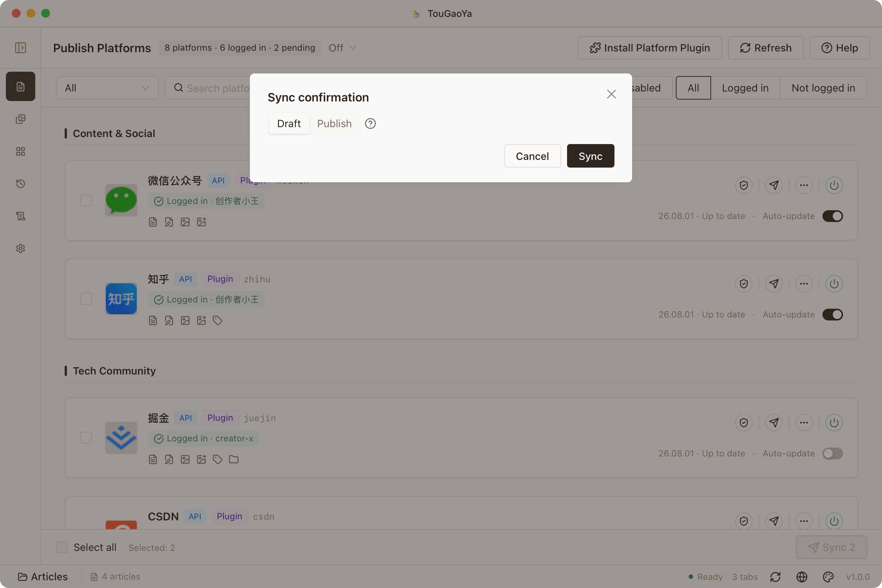Click the help question icon beside Publish
This screenshot has width=882, height=588.
click(x=370, y=123)
